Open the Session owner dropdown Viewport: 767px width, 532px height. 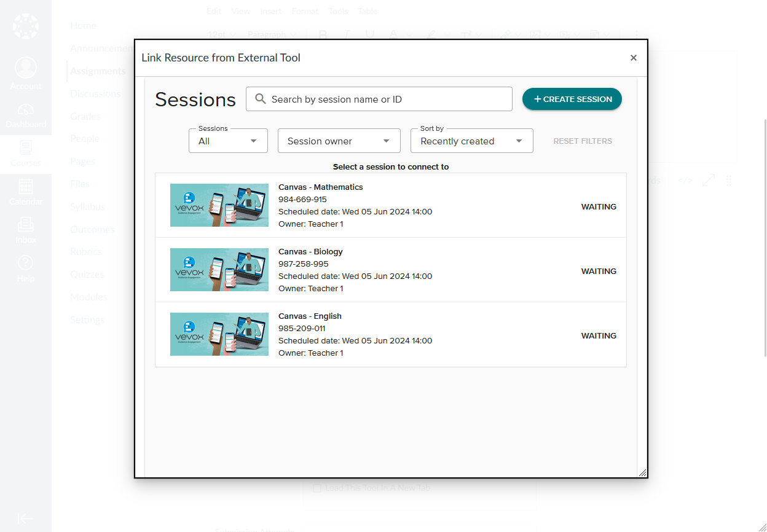[339, 141]
